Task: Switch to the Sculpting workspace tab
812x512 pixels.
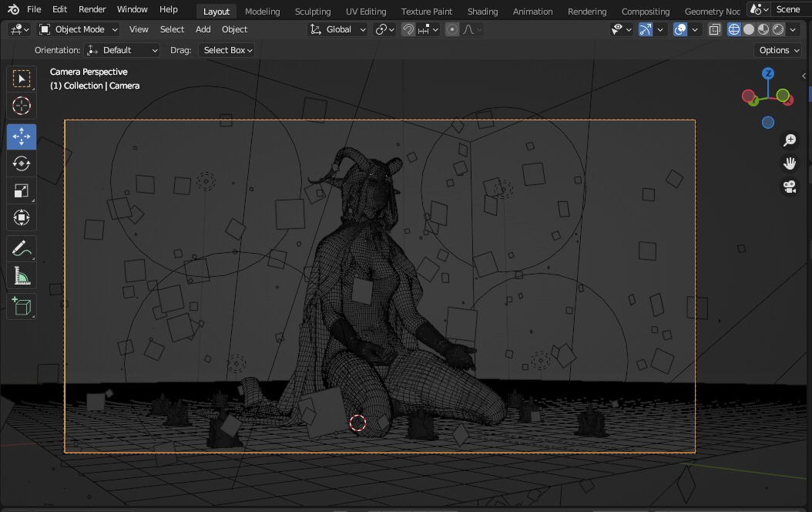Action: coord(313,12)
